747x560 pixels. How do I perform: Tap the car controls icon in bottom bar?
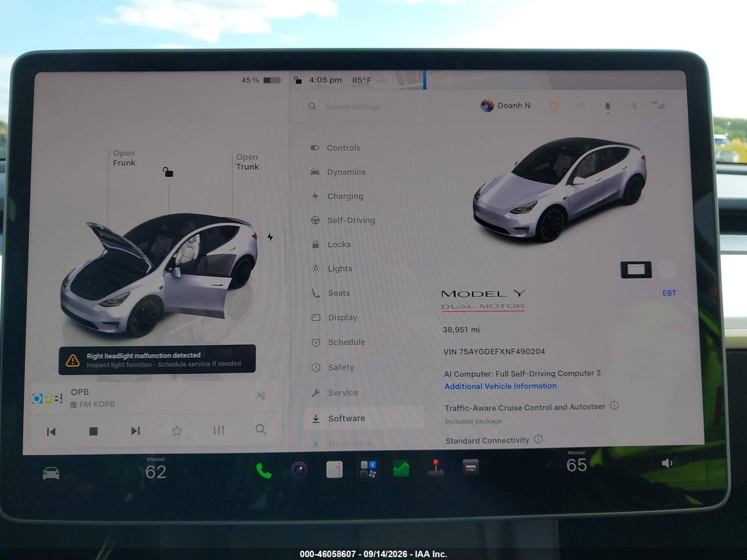(x=51, y=473)
